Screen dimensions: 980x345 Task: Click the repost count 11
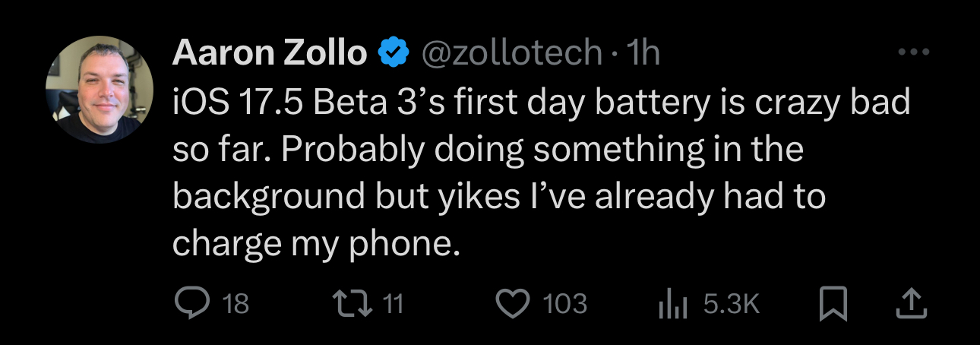click(x=391, y=305)
